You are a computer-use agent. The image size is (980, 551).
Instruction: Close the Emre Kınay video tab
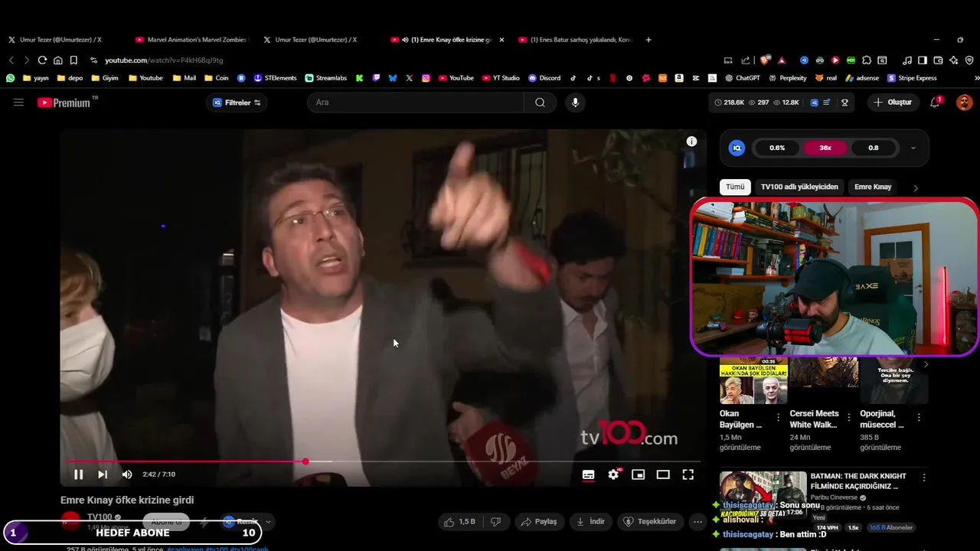click(x=501, y=40)
